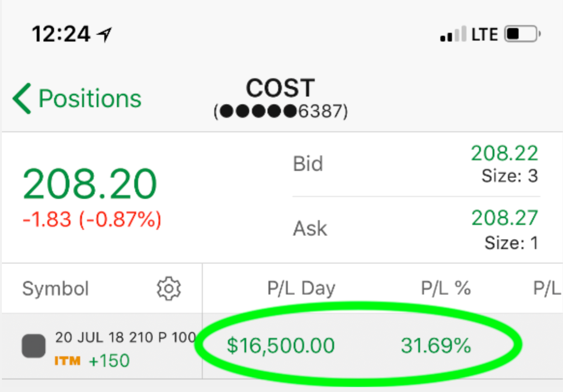Tap the LTE network indicator
This screenshot has height=392, width=563.
484,34
